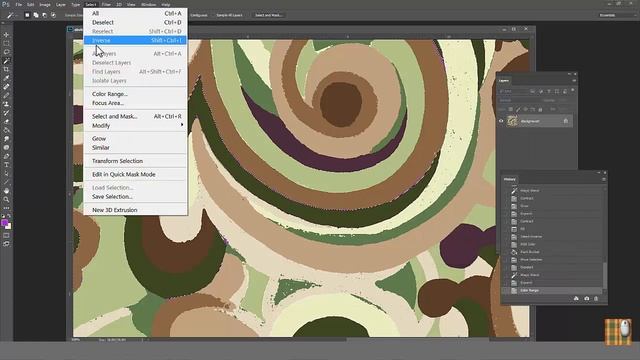Open the Filter menu
This screenshot has height=360, width=640.
coord(106,4)
